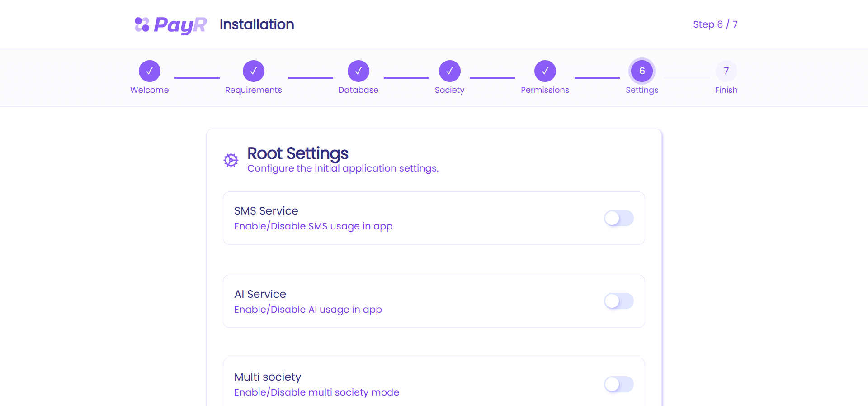868x406 pixels.
Task: Click the step 7 Finish circle
Action: click(x=726, y=71)
